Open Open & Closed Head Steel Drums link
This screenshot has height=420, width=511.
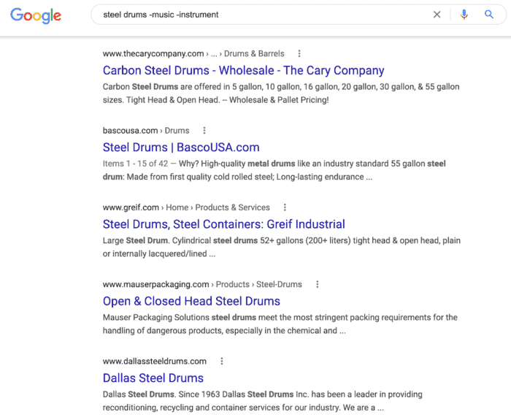191,301
